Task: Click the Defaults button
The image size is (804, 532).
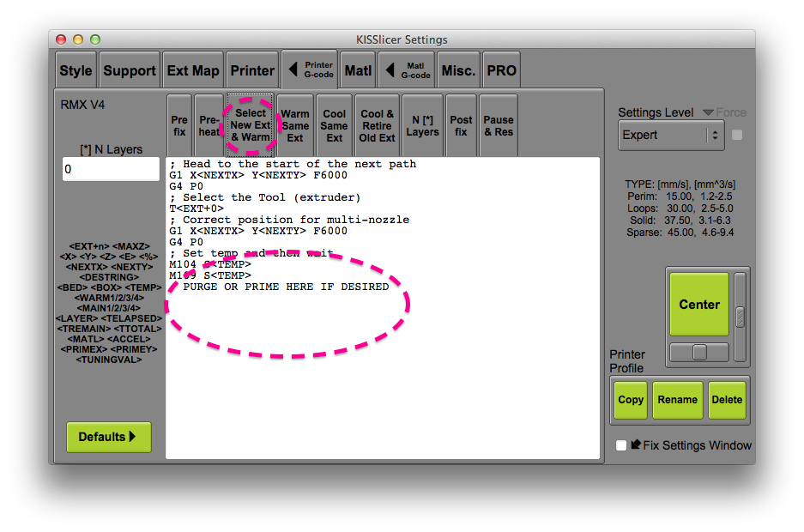Action: (109, 437)
